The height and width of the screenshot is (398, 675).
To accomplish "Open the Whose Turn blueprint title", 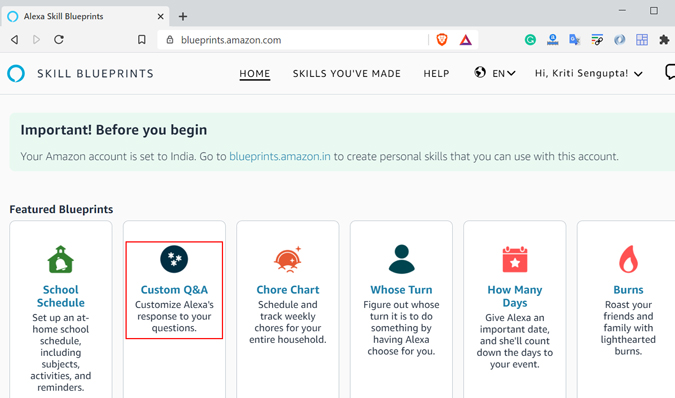I will pos(401,290).
